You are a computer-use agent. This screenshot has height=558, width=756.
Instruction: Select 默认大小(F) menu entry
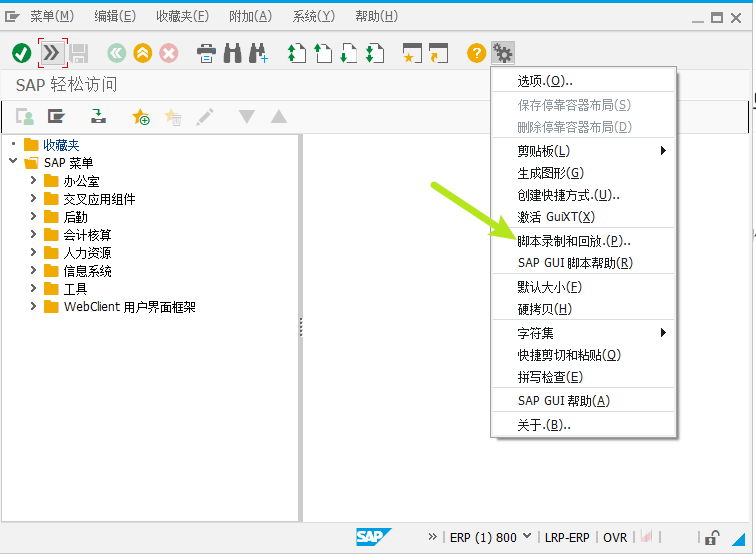(x=583, y=287)
